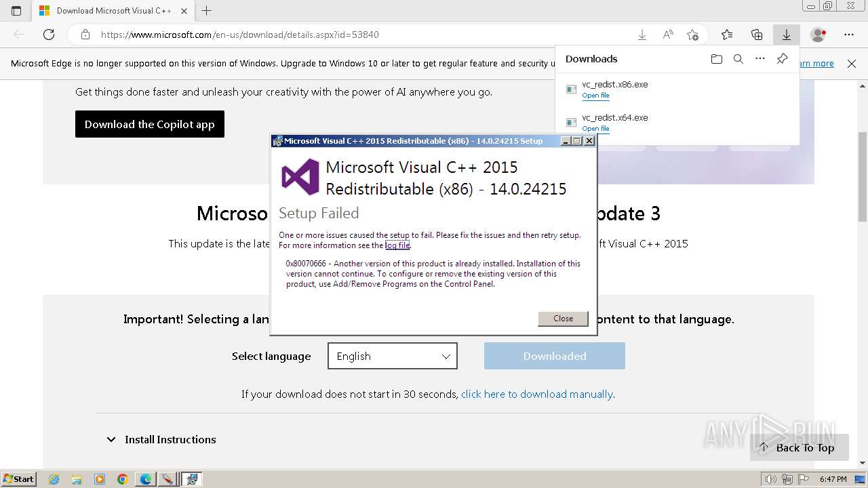Viewport: 868px width, 488px height.
Task: Open the Windows Start menu
Action: (x=18, y=479)
